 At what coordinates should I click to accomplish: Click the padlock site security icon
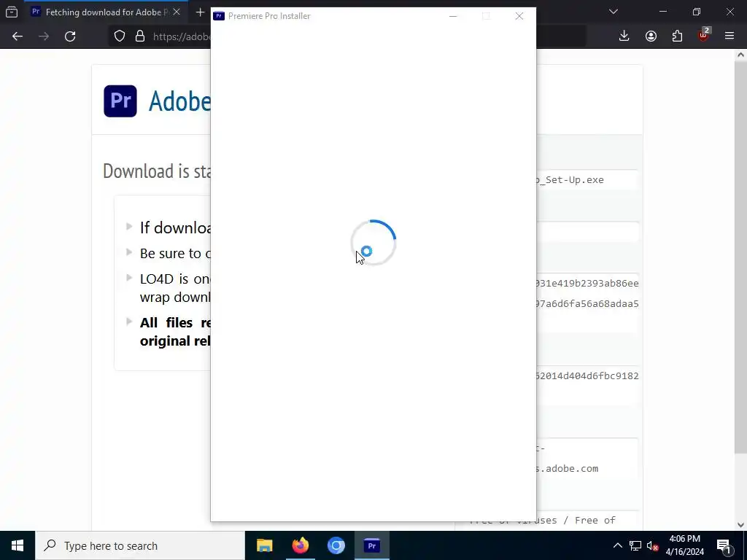(x=140, y=36)
